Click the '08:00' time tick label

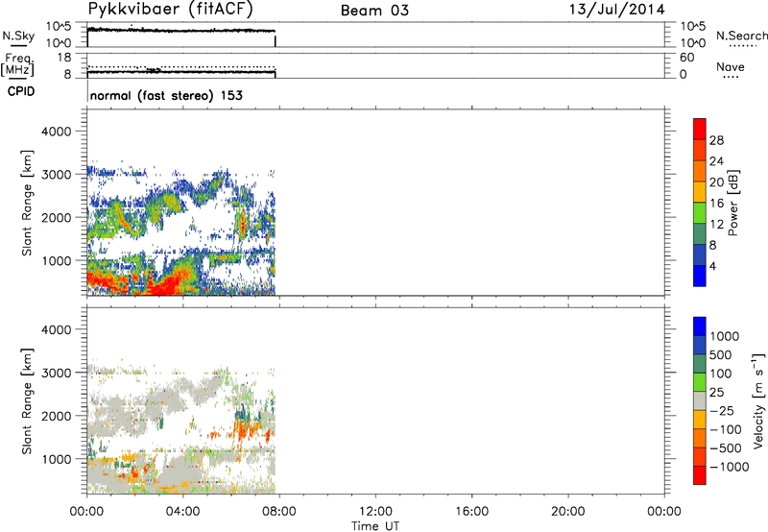click(x=279, y=512)
